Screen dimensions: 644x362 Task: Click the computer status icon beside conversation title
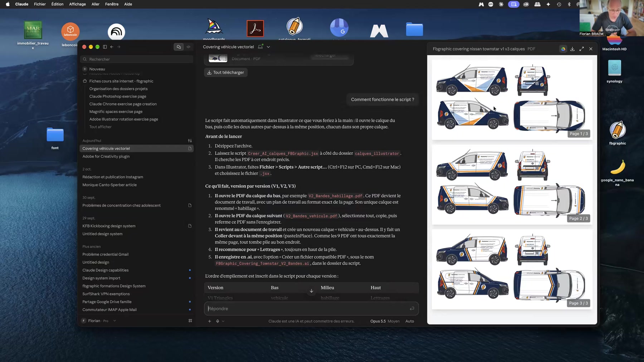260,47
